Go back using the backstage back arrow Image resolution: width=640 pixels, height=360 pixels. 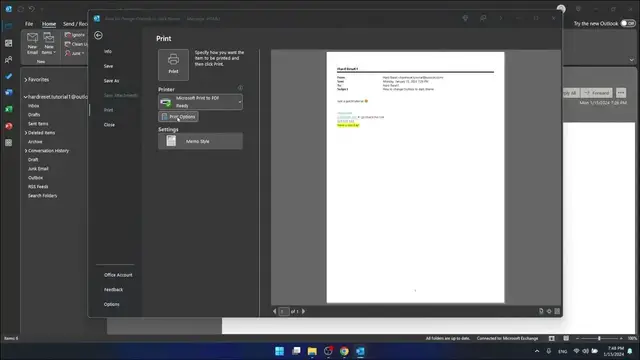[x=98, y=35]
